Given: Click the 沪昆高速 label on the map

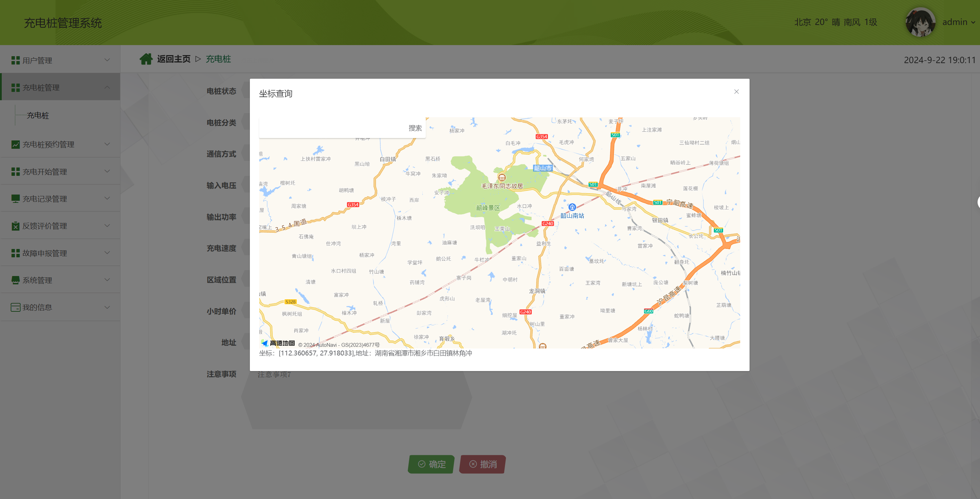Looking at the screenshot, I should tap(669, 296).
